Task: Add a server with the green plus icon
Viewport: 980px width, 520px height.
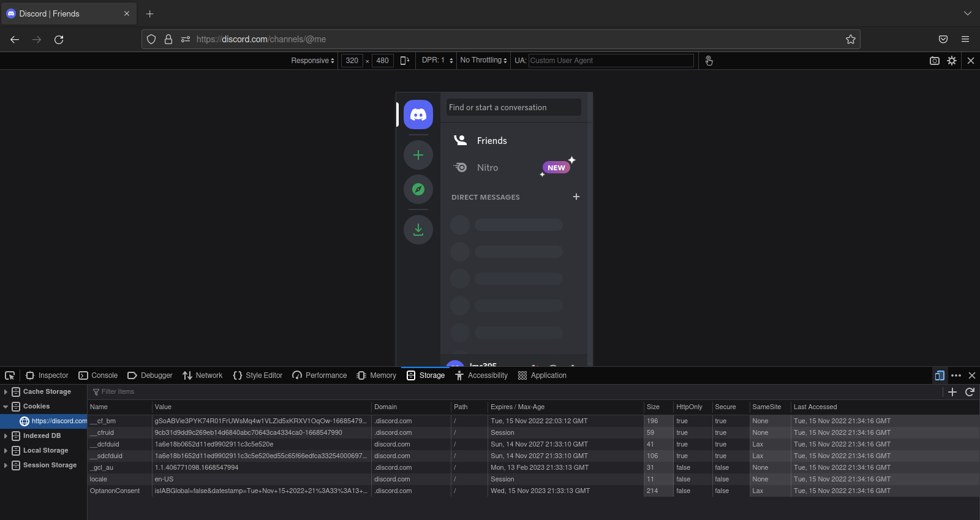Action: (x=418, y=155)
